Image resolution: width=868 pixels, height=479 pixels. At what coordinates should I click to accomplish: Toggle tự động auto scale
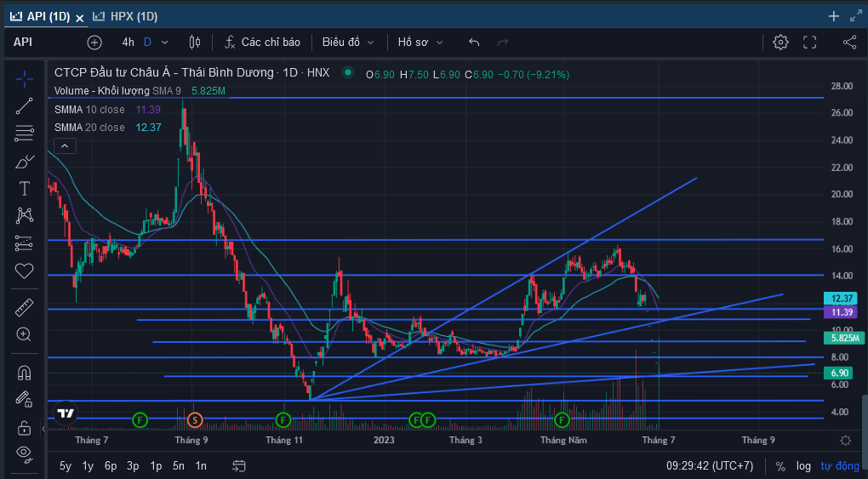point(840,465)
